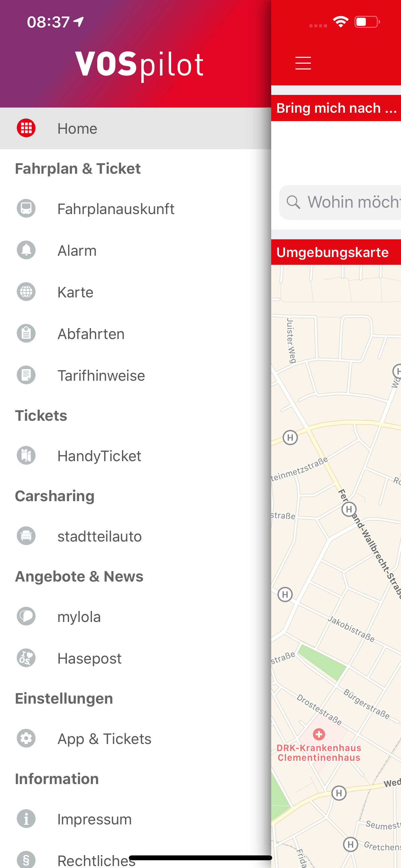Image resolution: width=401 pixels, height=868 pixels.
Task: Tap the HandyTicket ticket icon
Action: [x=26, y=456]
